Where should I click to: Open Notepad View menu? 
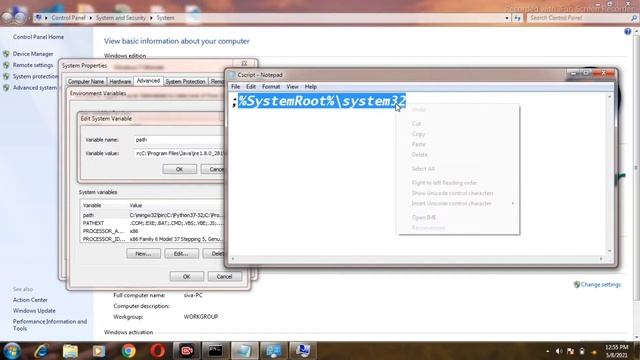pos(292,87)
